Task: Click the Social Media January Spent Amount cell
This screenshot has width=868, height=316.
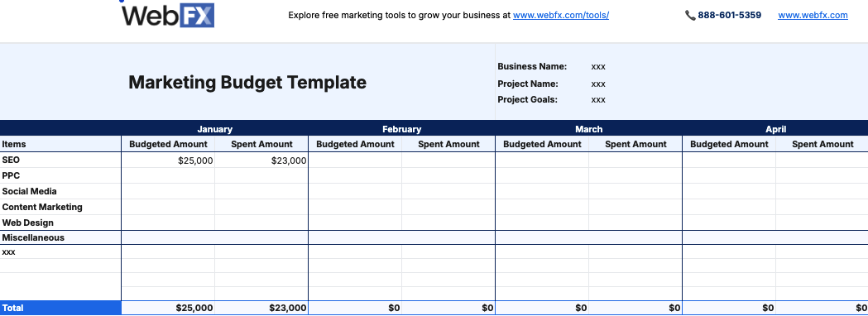Action: pyautogui.click(x=261, y=191)
